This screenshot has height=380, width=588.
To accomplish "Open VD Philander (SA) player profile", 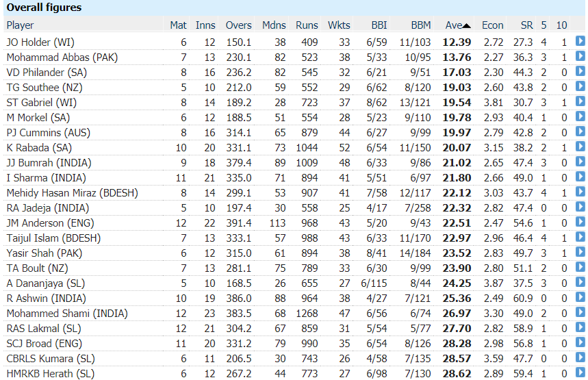I will 47,73.
